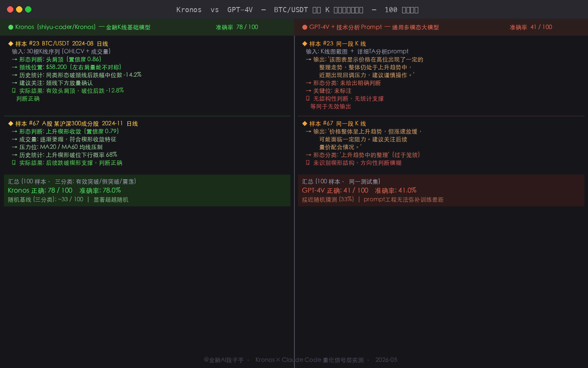Click the footer credit '@金融AI段子手'
Viewport: 588px width, 368px height.
coord(224,360)
